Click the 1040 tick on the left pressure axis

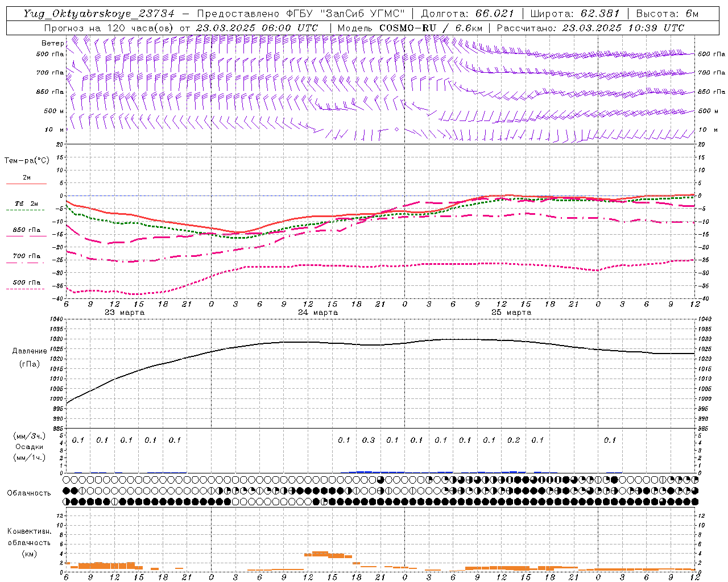(56, 319)
